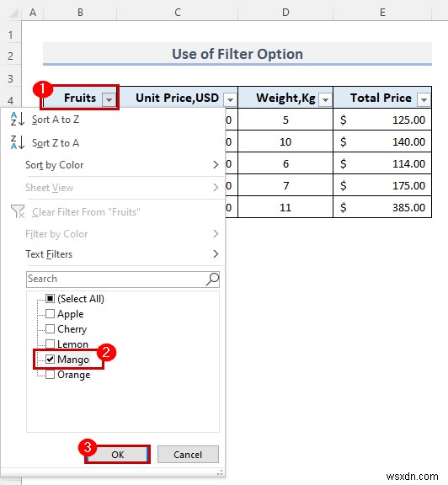Select column A header

pos(33,13)
